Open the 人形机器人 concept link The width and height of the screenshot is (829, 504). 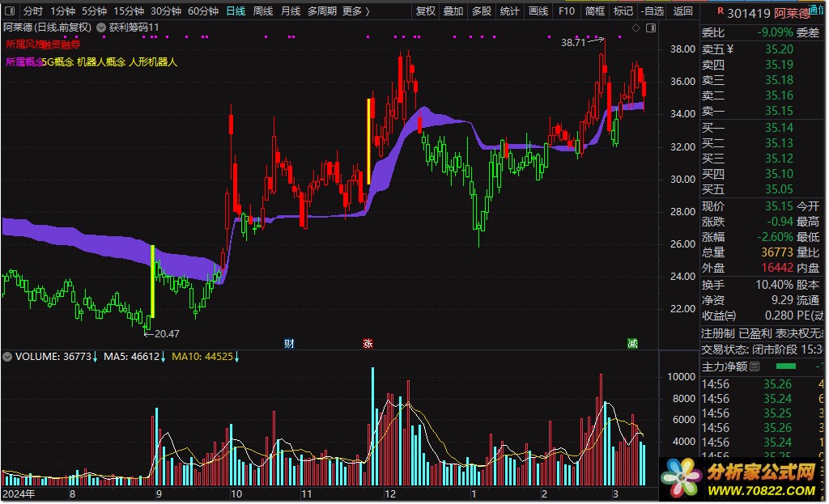[153, 62]
